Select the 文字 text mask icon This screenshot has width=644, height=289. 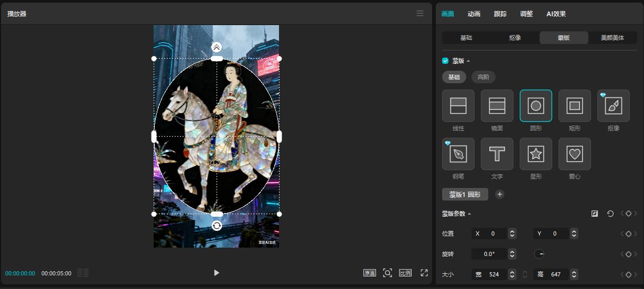[497, 154]
